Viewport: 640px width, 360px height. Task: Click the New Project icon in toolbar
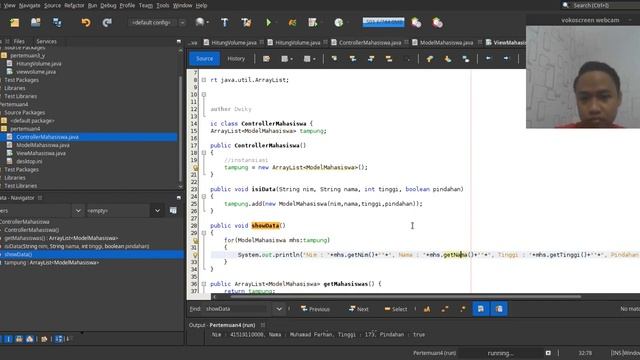(x=14, y=23)
